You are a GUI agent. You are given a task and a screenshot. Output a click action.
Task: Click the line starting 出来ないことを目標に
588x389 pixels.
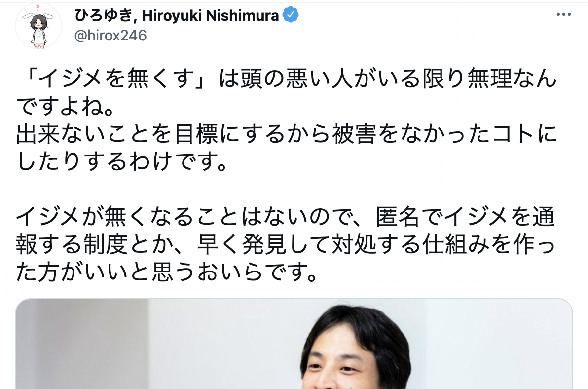(287, 134)
